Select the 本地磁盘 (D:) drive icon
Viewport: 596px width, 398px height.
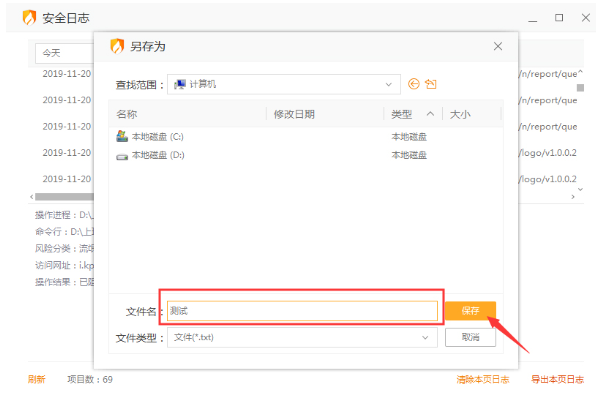[122, 156]
